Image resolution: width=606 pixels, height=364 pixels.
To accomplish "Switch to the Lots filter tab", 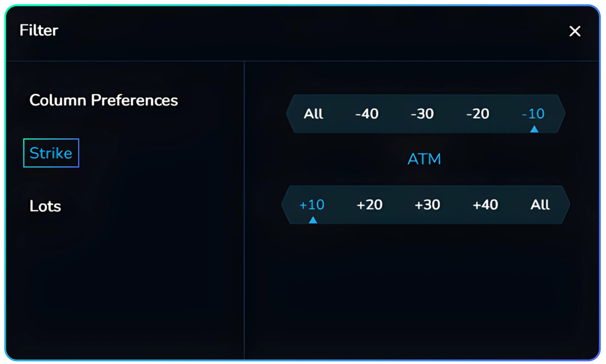I will 45,206.
